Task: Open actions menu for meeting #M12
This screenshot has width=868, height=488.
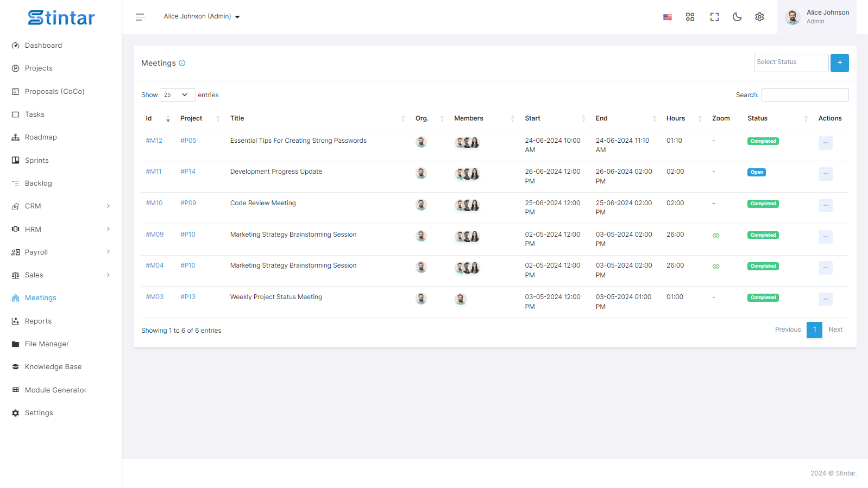Action: click(826, 143)
